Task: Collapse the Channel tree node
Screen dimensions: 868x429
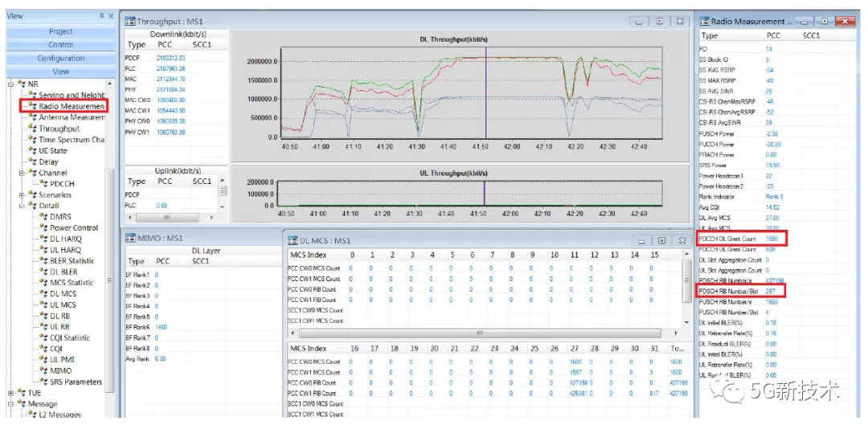Action: coord(23,173)
